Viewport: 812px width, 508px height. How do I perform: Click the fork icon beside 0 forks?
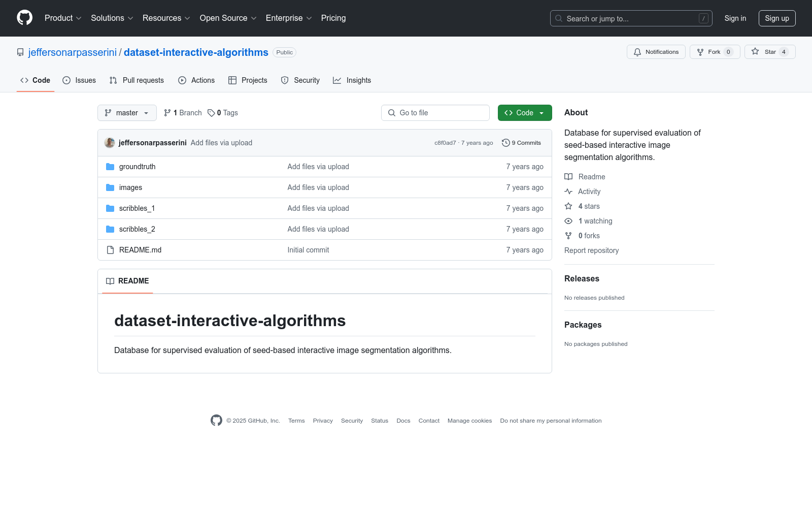(568, 236)
